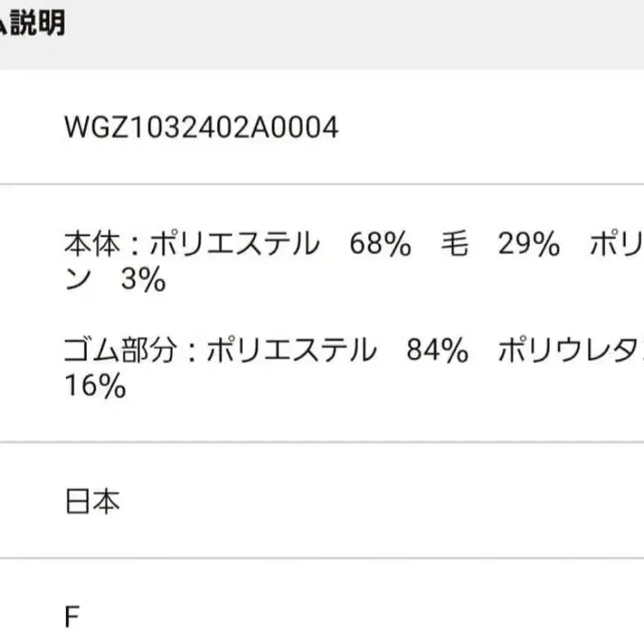Viewport: 644px width, 644px height.
Task: Select product code WGZ1032402A0004
Action: [202, 128]
